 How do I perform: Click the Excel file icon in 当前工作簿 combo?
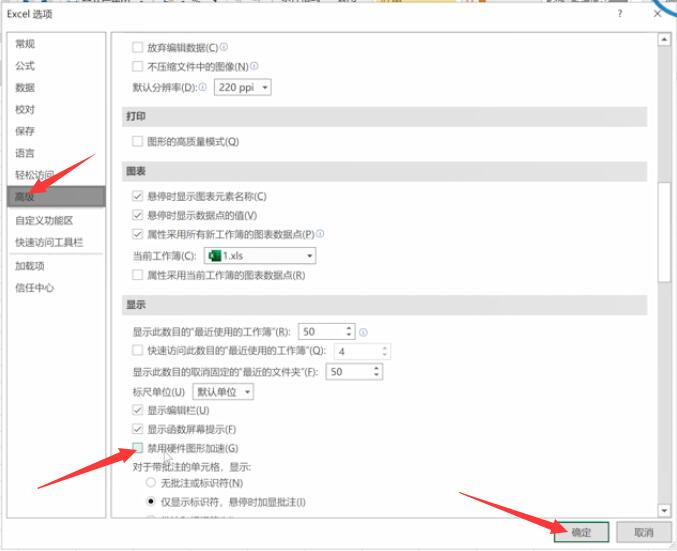(215, 256)
